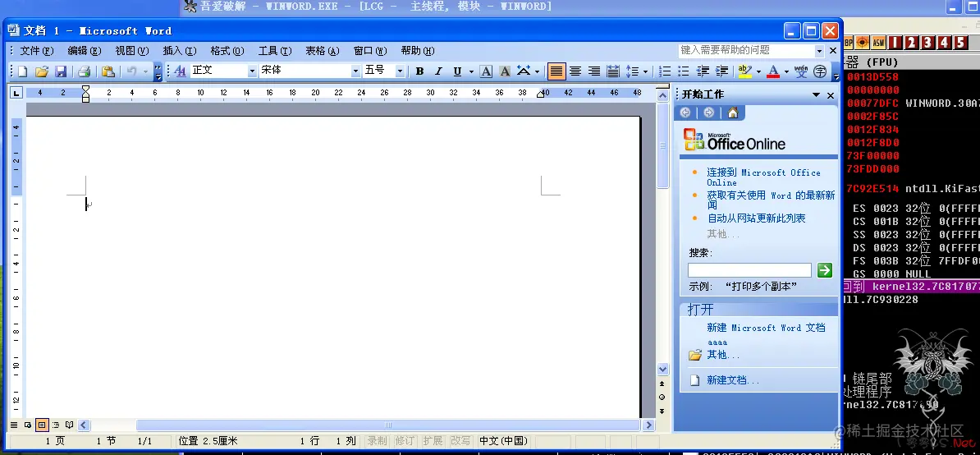Apply character border (boxed A) icon
Viewport: 980px width, 455px height.
(x=486, y=71)
